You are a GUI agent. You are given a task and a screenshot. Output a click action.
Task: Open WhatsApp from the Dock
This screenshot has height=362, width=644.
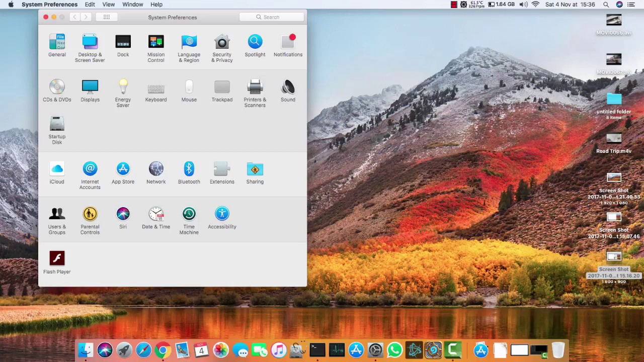click(395, 350)
